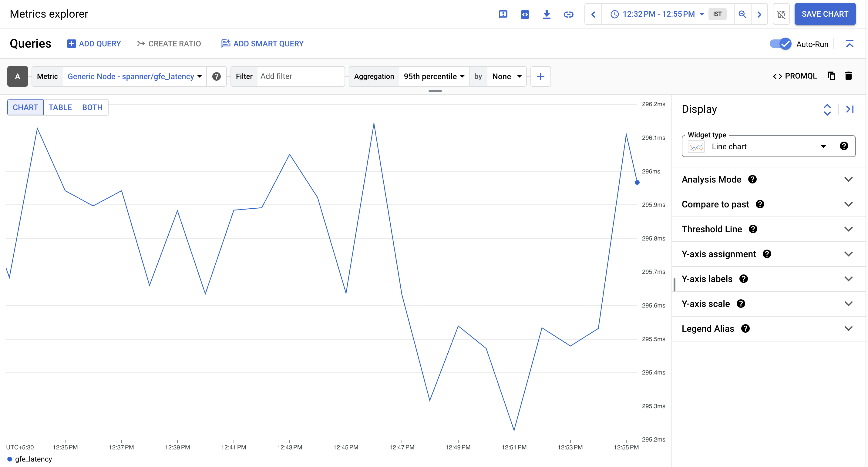The image size is (868, 467).
Task: Enable the Auto-Run toggle off
Action: [x=780, y=43]
